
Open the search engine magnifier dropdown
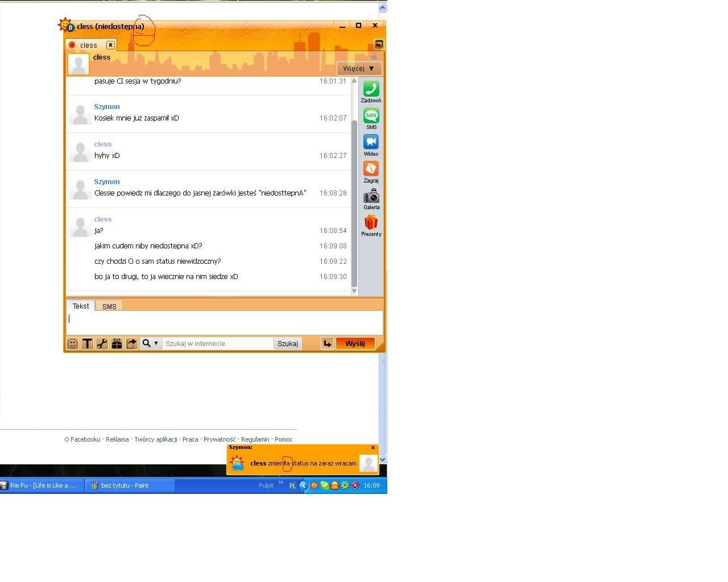pos(151,343)
